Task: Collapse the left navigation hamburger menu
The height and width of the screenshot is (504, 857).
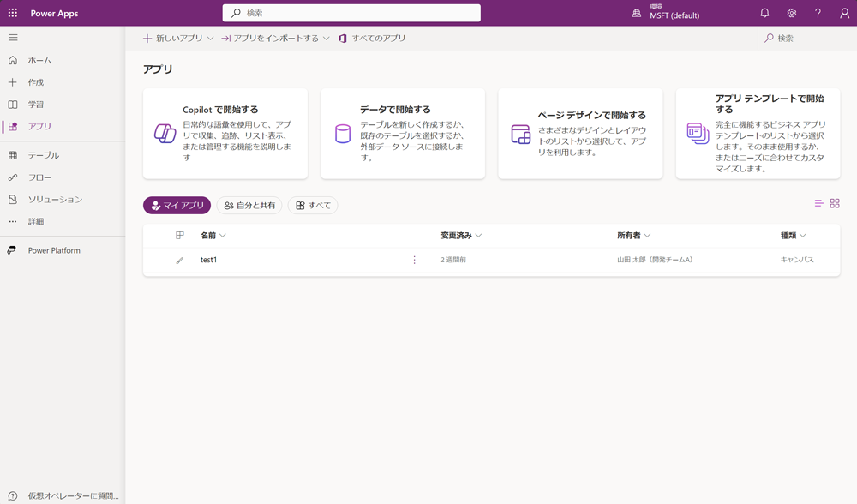Action: 13,38
